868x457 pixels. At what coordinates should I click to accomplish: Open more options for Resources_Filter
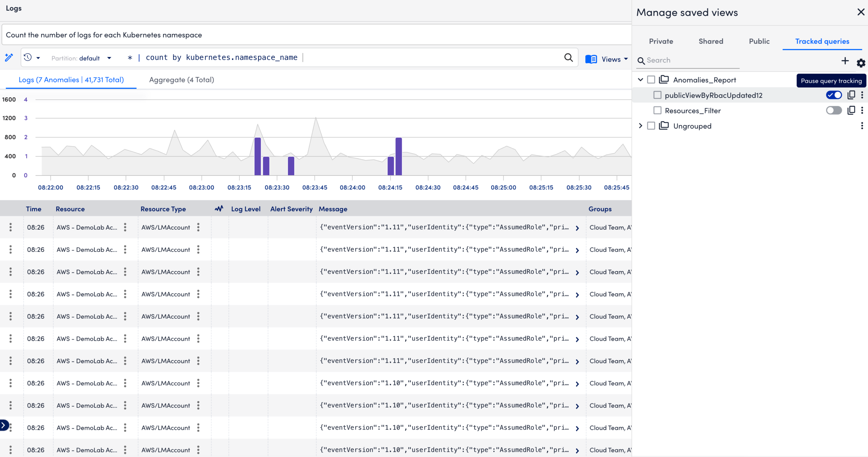click(x=862, y=110)
